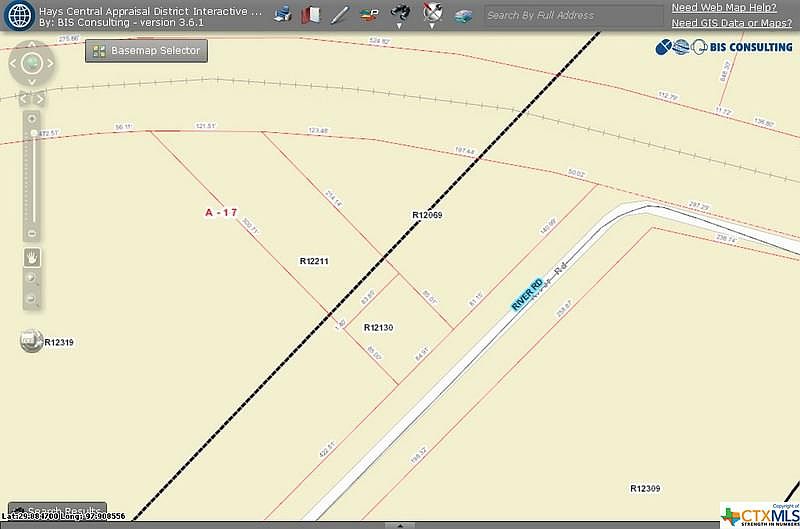The width and height of the screenshot is (800, 529).
Task: Select the zoom-out magnifier tool
Action: point(32,299)
